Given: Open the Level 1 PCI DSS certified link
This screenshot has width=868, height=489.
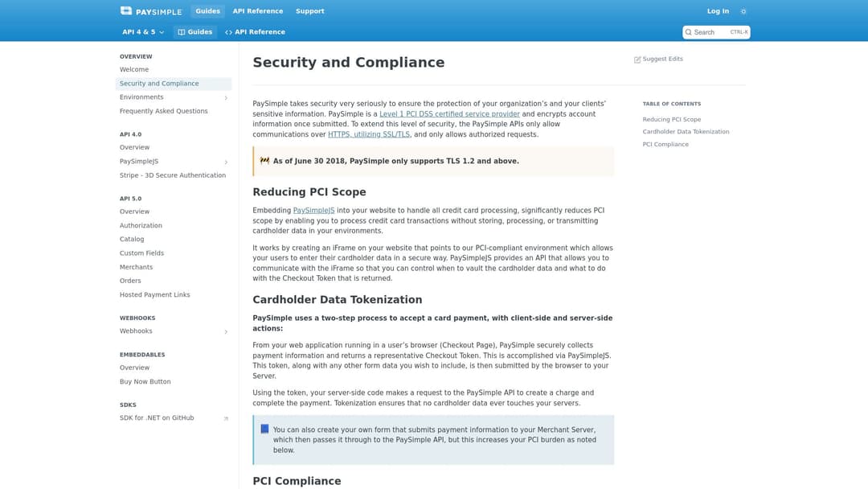Looking at the screenshot, I should coord(449,114).
